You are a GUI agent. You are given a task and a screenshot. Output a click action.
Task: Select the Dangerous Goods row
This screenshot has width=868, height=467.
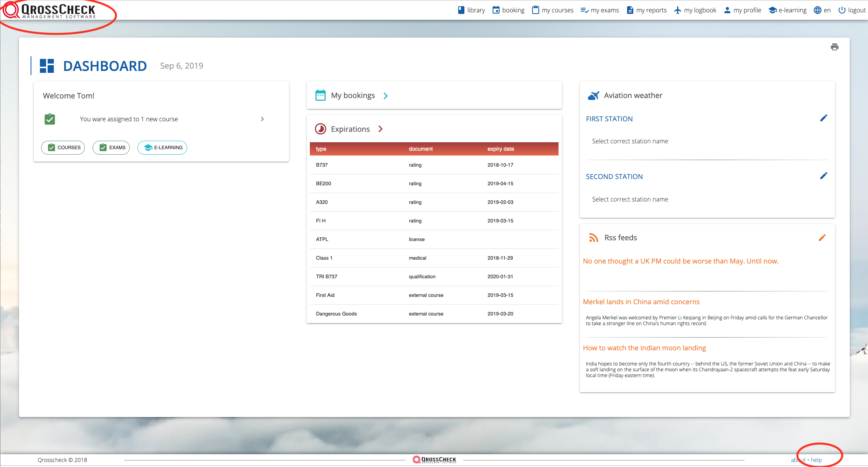(x=434, y=314)
